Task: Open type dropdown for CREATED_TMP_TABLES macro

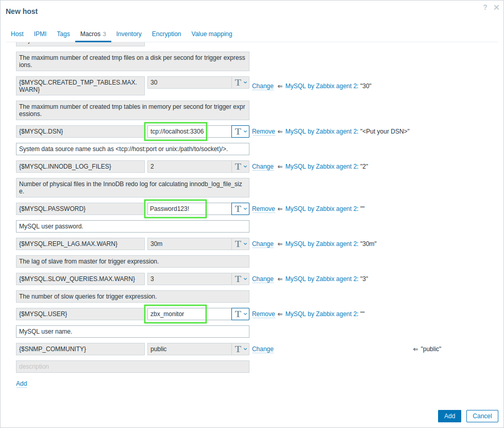Action: point(241,83)
